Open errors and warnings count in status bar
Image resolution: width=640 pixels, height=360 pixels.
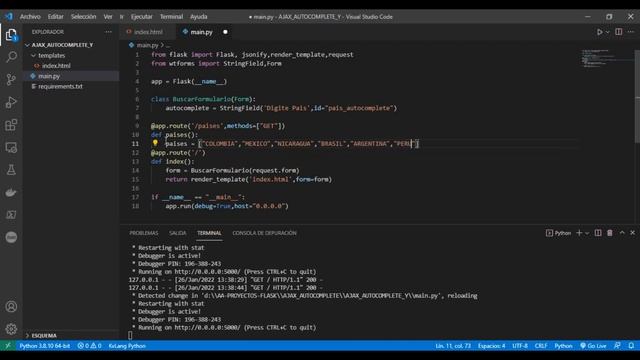point(89,346)
